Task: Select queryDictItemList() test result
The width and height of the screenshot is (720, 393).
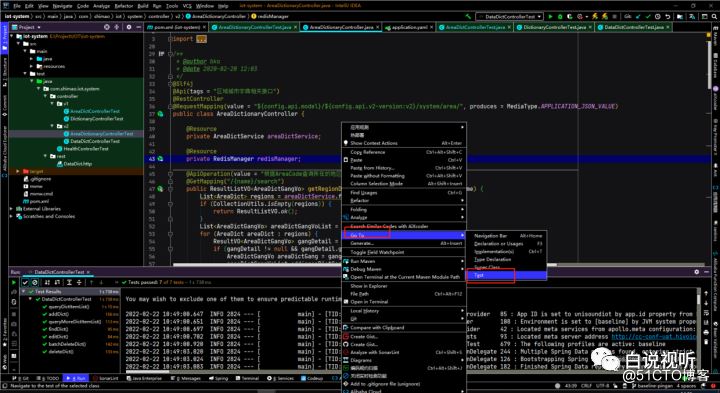Action: 69,307
